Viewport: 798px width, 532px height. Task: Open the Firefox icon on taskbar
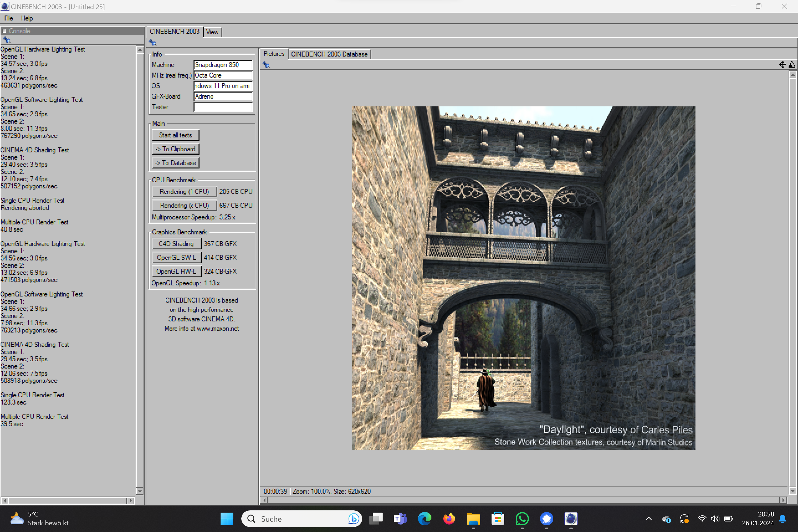[449, 519]
